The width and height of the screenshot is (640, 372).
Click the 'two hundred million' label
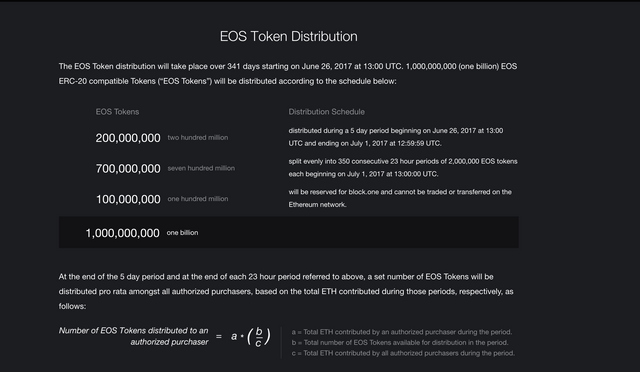[198, 138]
